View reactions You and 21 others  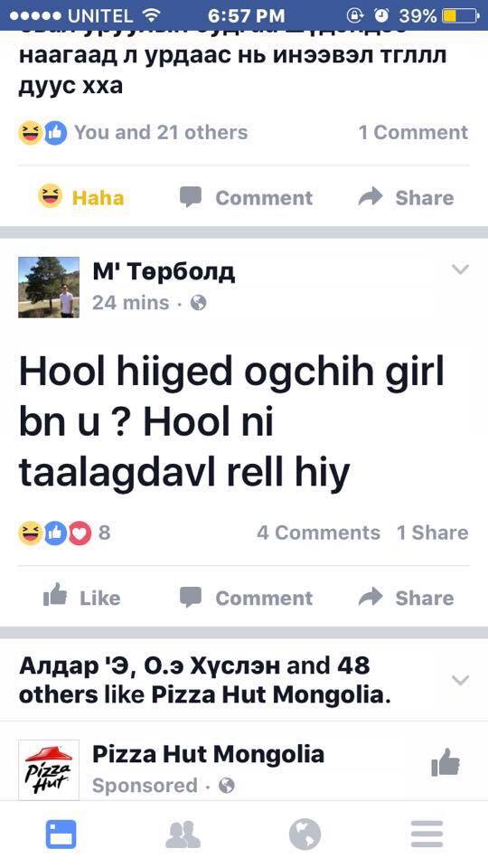(133, 132)
